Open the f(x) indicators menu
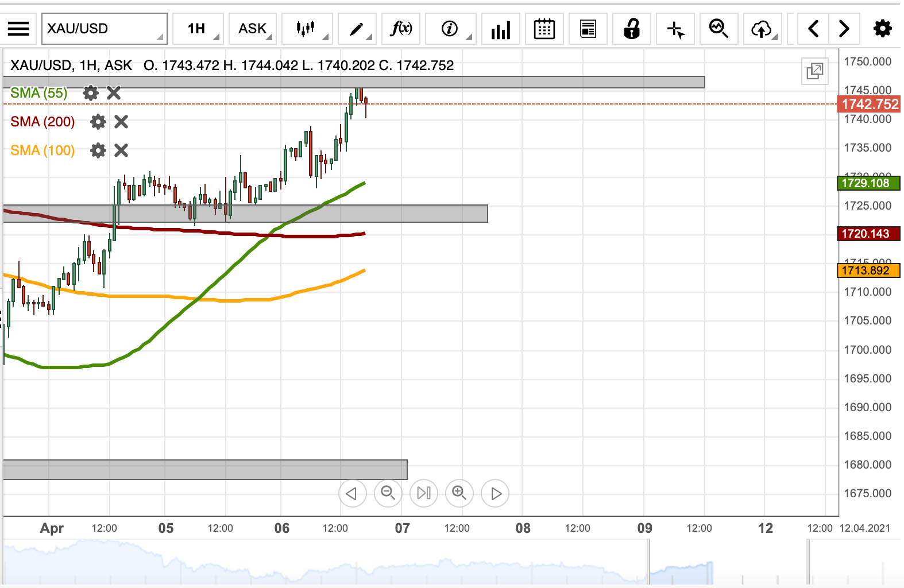This screenshot has width=904, height=588. click(401, 29)
